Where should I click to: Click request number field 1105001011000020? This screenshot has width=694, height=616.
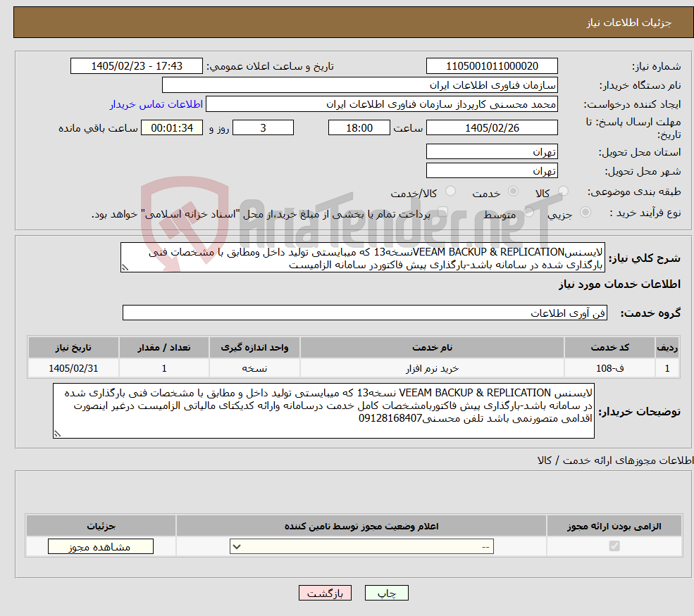point(492,66)
